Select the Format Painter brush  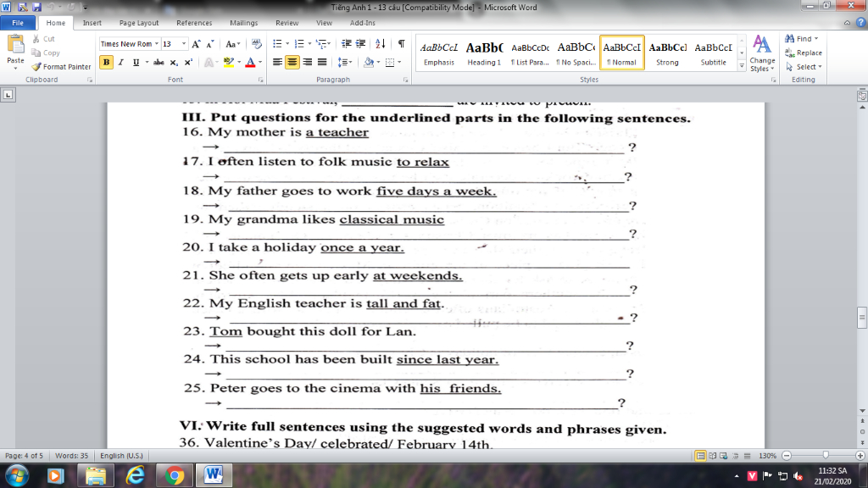click(61, 66)
